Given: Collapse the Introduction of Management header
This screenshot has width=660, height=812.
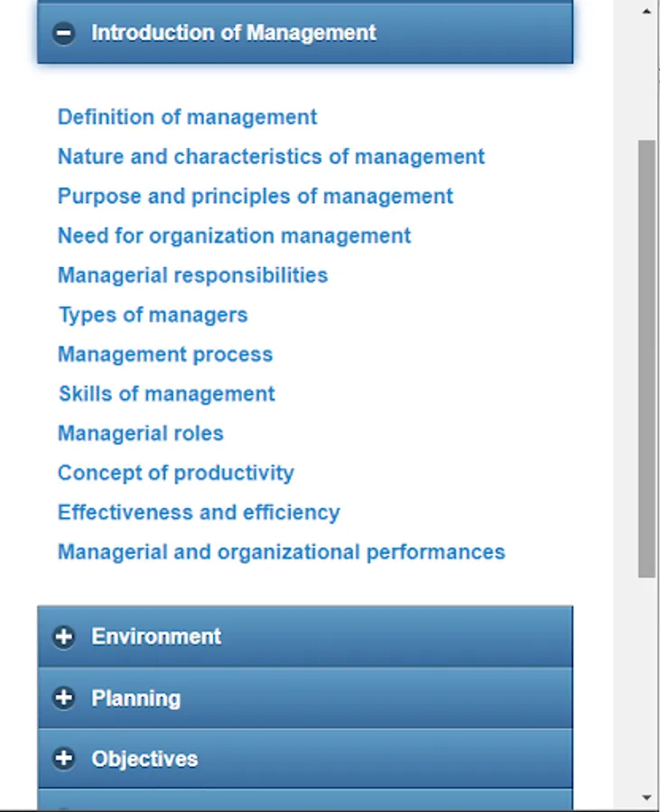Looking at the screenshot, I should point(305,33).
